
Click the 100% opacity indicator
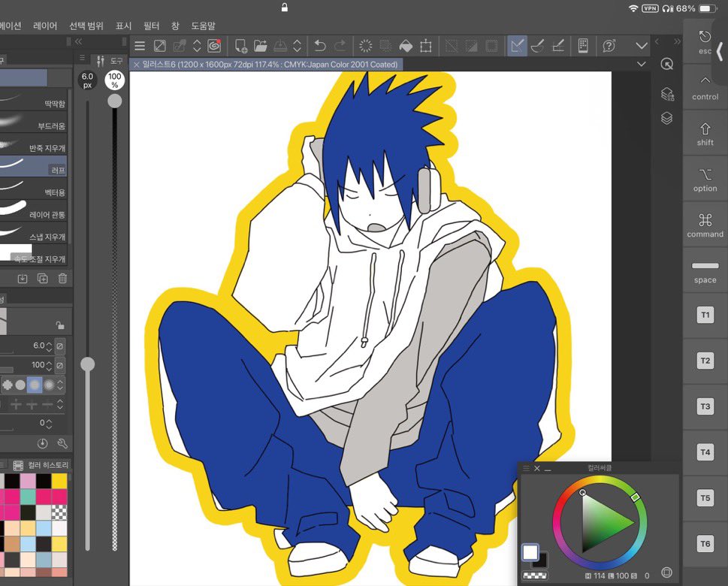[115, 80]
